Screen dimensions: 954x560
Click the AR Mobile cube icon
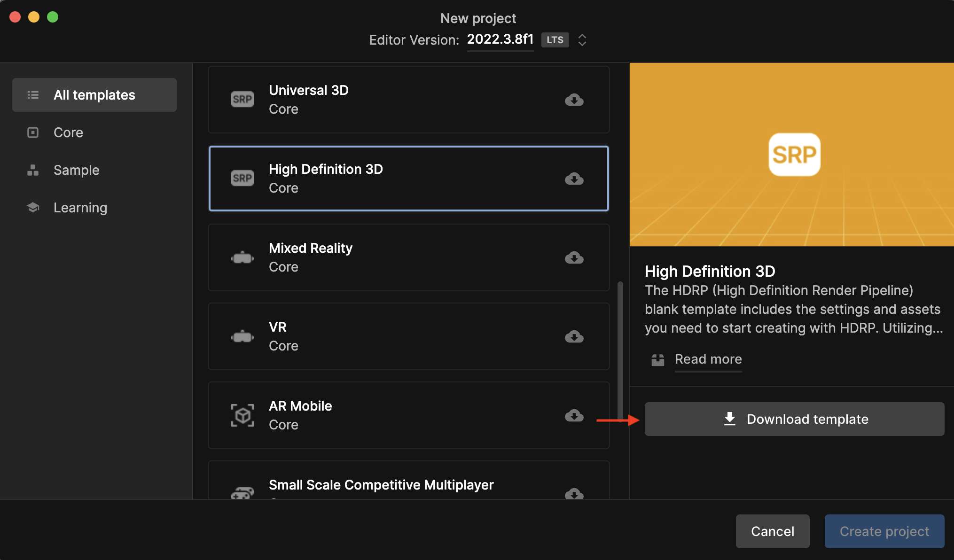click(242, 415)
